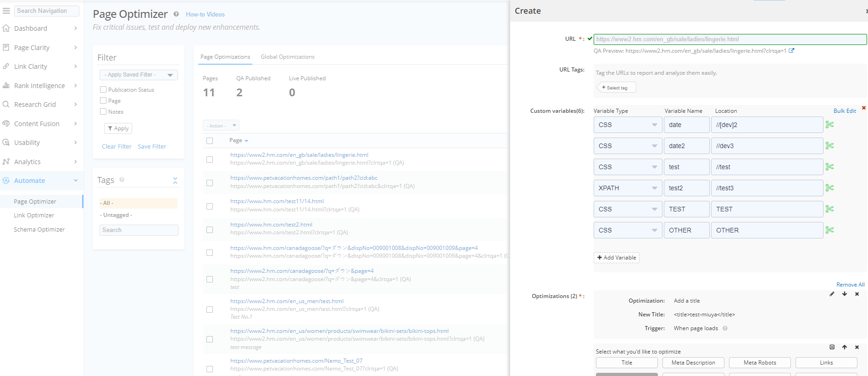This screenshot has width=868, height=376.
Task: Move Add a title optimization down
Action: click(845, 294)
